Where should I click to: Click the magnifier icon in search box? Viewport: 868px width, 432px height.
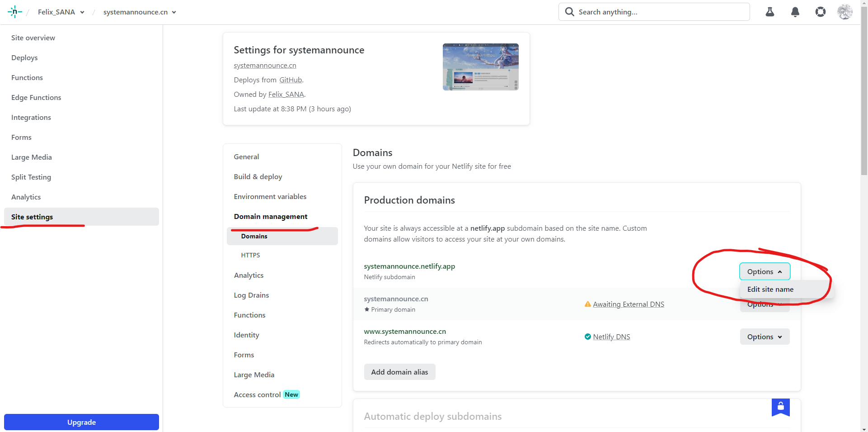pos(570,12)
